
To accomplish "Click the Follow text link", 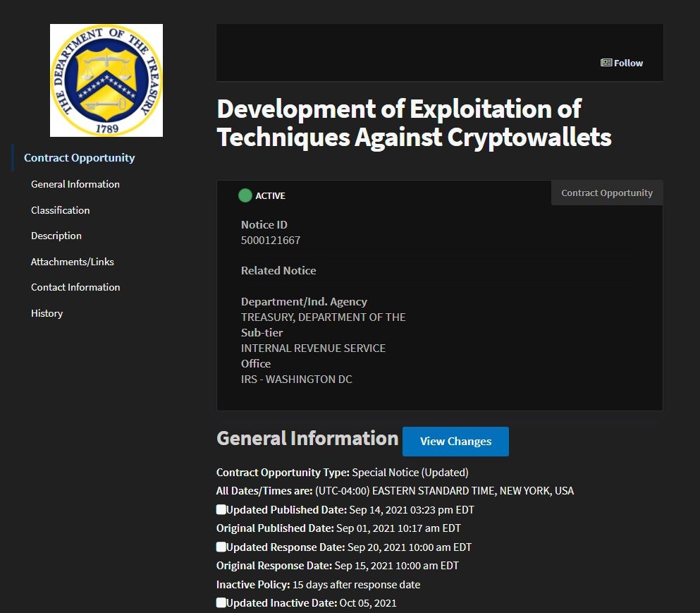I will (628, 63).
